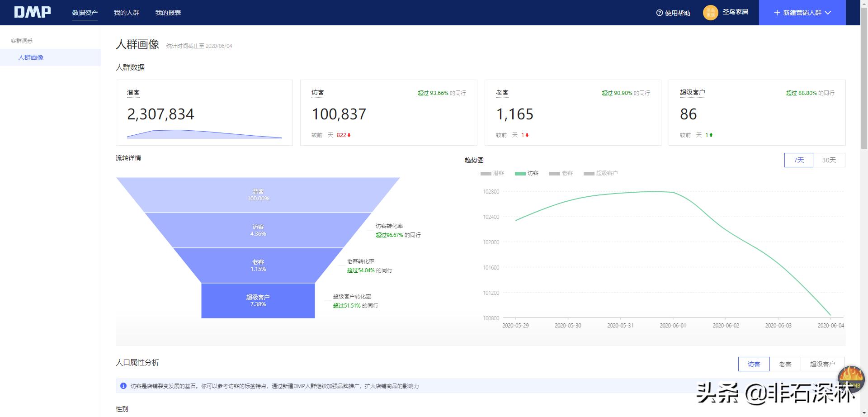The image size is (868, 417).
Task: Open the 我的报表 menu
Action: [x=168, y=13]
